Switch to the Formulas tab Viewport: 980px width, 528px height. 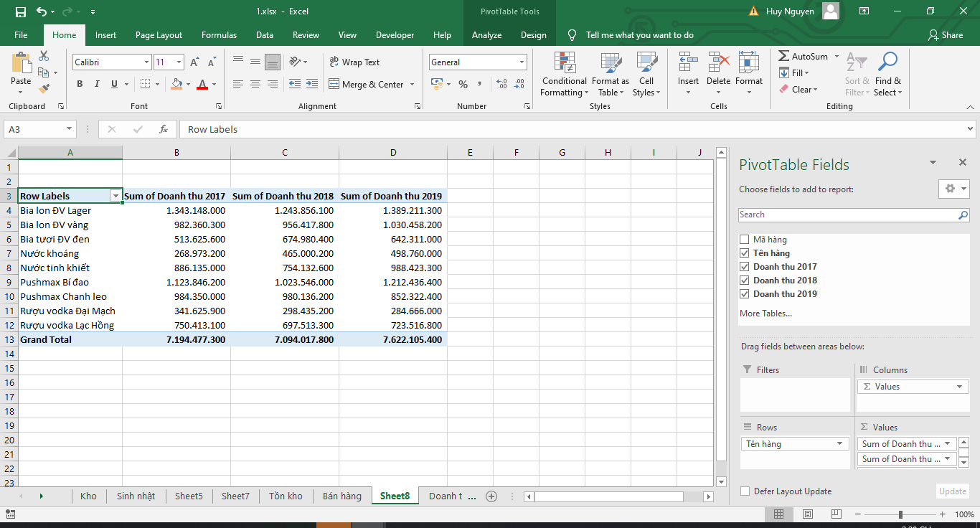(x=219, y=35)
